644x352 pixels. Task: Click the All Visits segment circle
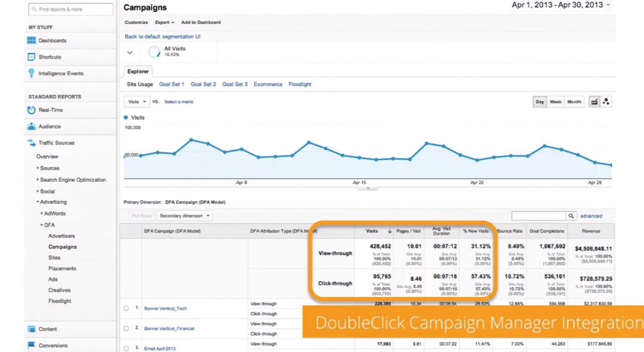[x=154, y=52]
